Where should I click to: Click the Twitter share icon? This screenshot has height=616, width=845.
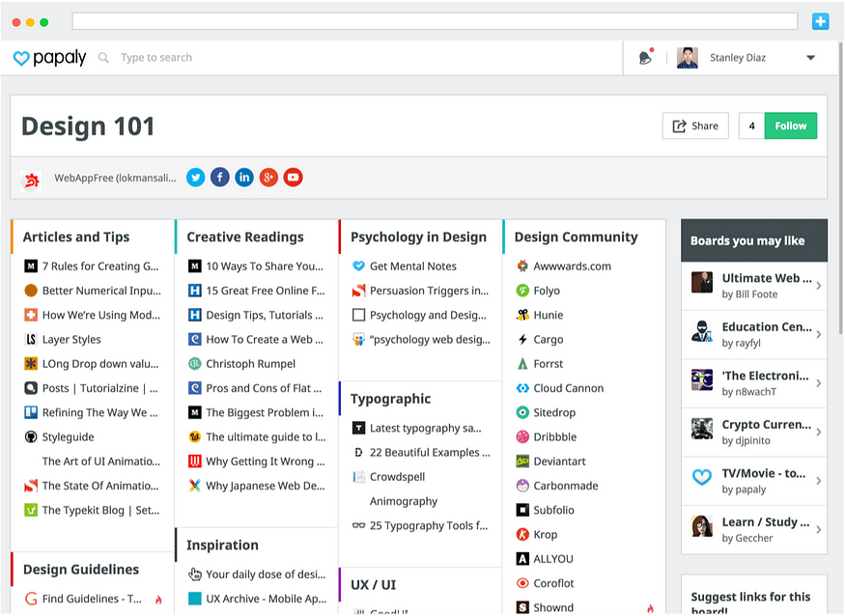point(195,178)
